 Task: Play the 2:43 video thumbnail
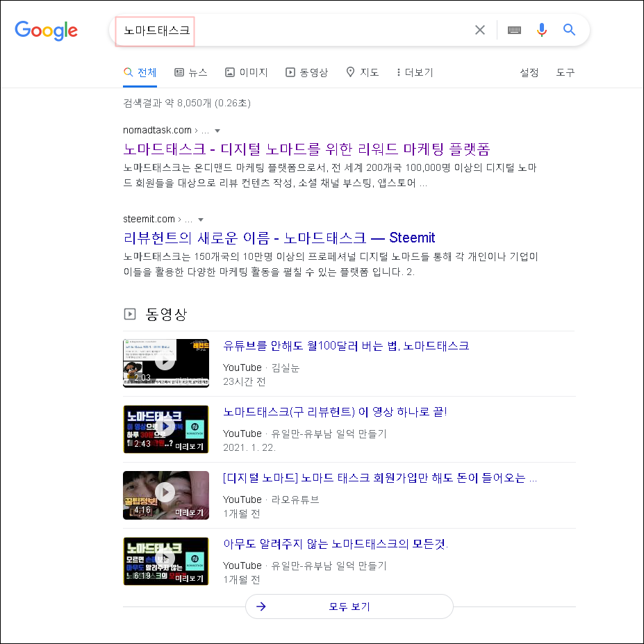tap(166, 429)
